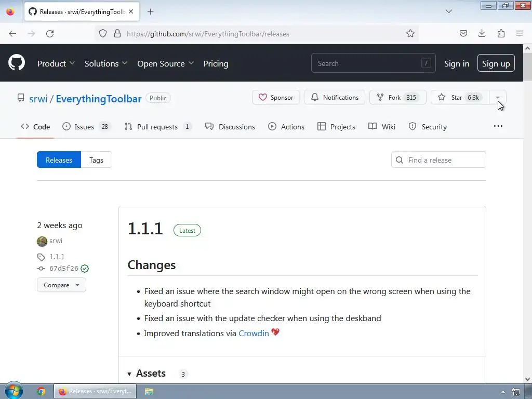Viewport: 532px width, 399px height.
Task: Click the Sign in link
Action: coord(457,63)
